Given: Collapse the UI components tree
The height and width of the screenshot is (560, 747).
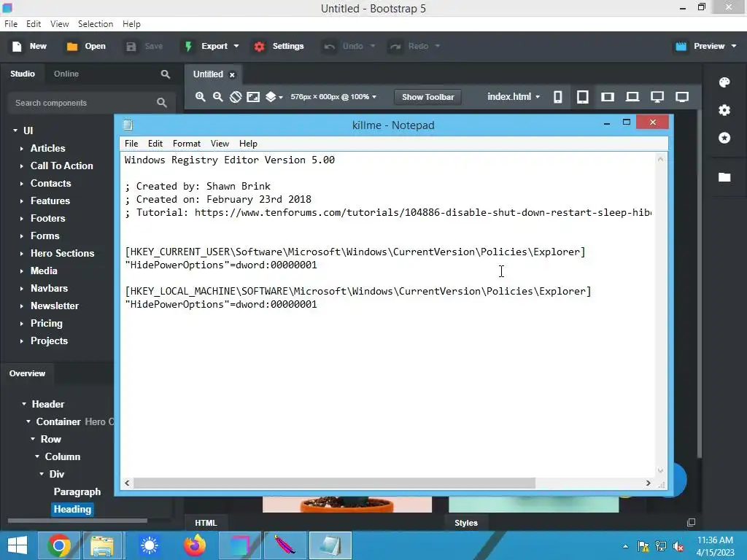Looking at the screenshot, I should [15, 131].
